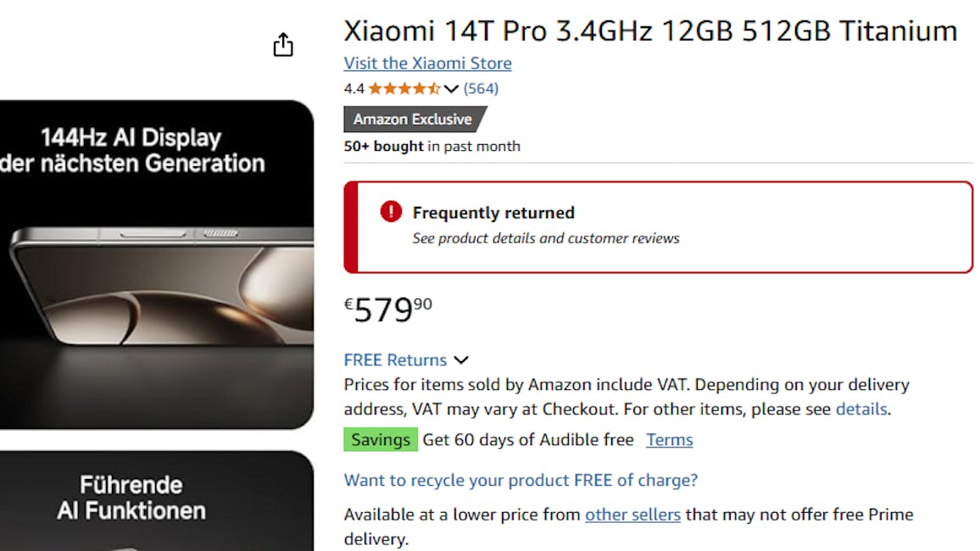Click the share icon above product image
The image size is (980, 551).
pyautogui.click(x=283, y=45)
